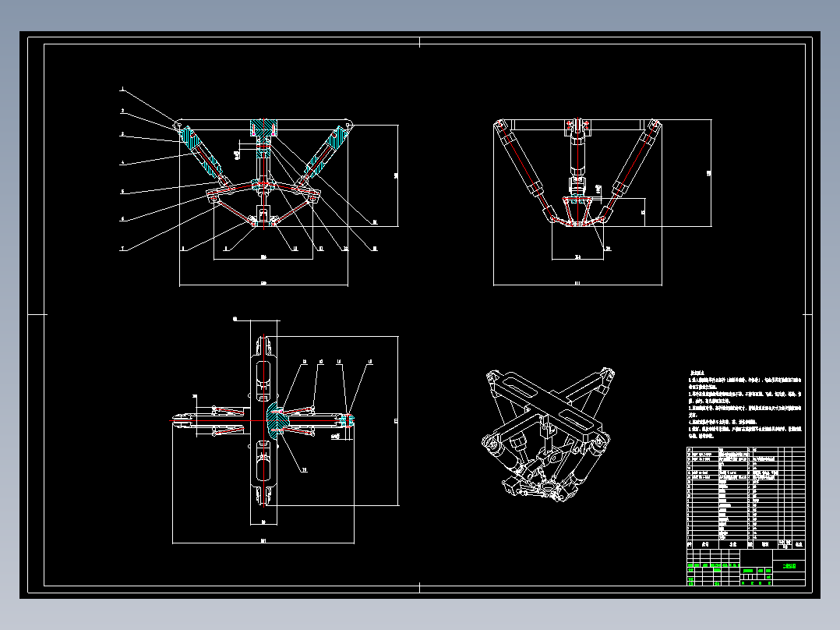This screenshot has height=630, width=840.
Task: Click balloon number 6 on the front view
Action: 122,219
